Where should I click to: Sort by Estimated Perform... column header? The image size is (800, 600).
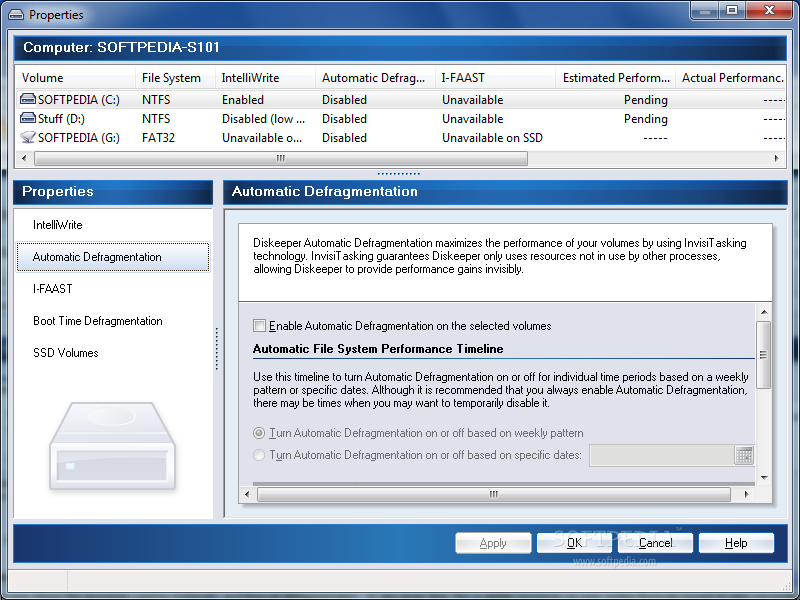pos(615,78)
